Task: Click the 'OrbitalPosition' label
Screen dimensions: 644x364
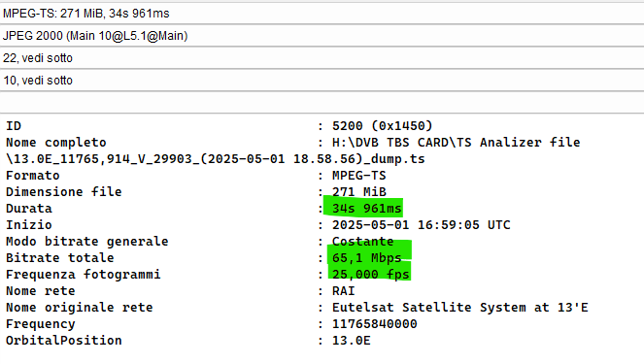Action: [x=64, y=340]
